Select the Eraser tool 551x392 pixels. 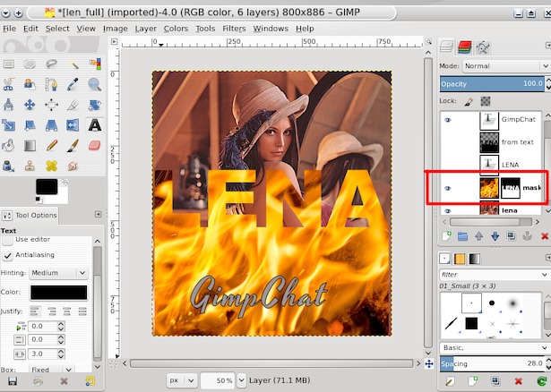click(x=95, y=146)
